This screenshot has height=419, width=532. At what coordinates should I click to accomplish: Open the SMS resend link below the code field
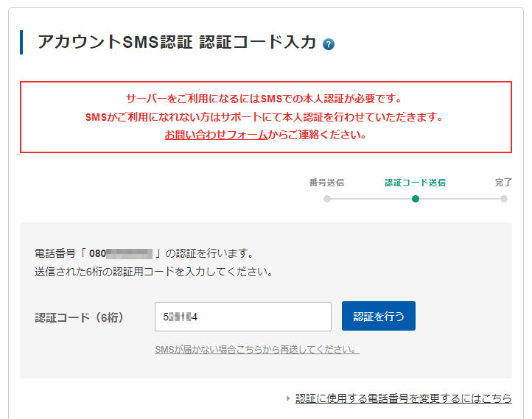pyautogui.click(x=257, y=350)
